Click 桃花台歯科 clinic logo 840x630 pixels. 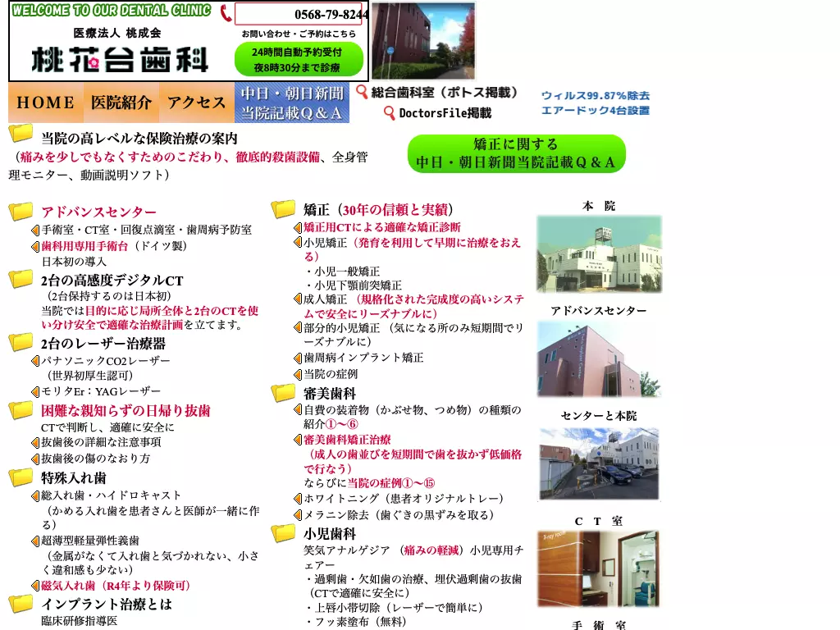click(120, 59)
